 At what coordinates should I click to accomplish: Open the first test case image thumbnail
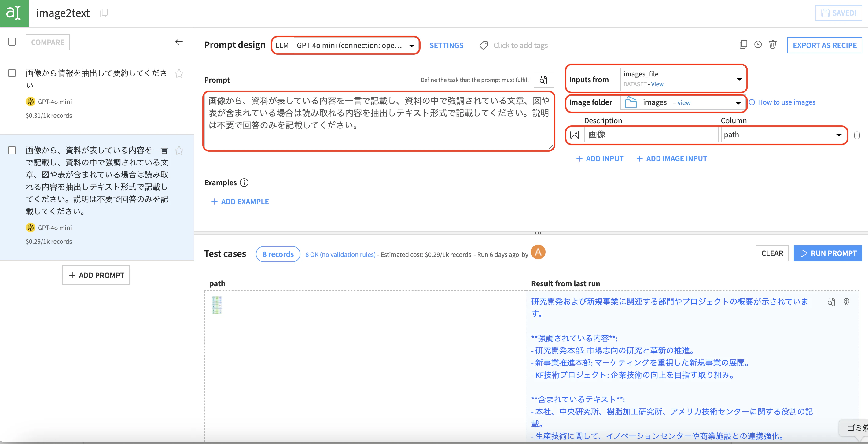(217, 305)
